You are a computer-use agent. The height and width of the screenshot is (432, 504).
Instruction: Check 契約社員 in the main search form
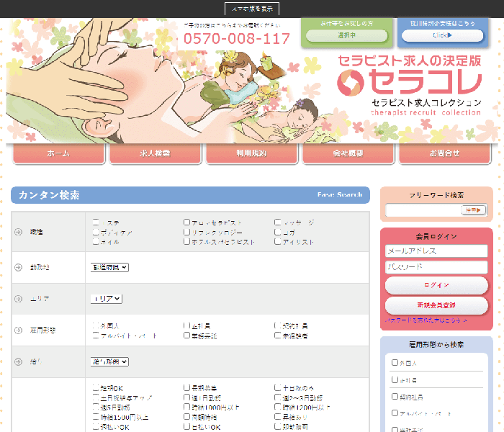pyautogui.click(x=278, y=325)
